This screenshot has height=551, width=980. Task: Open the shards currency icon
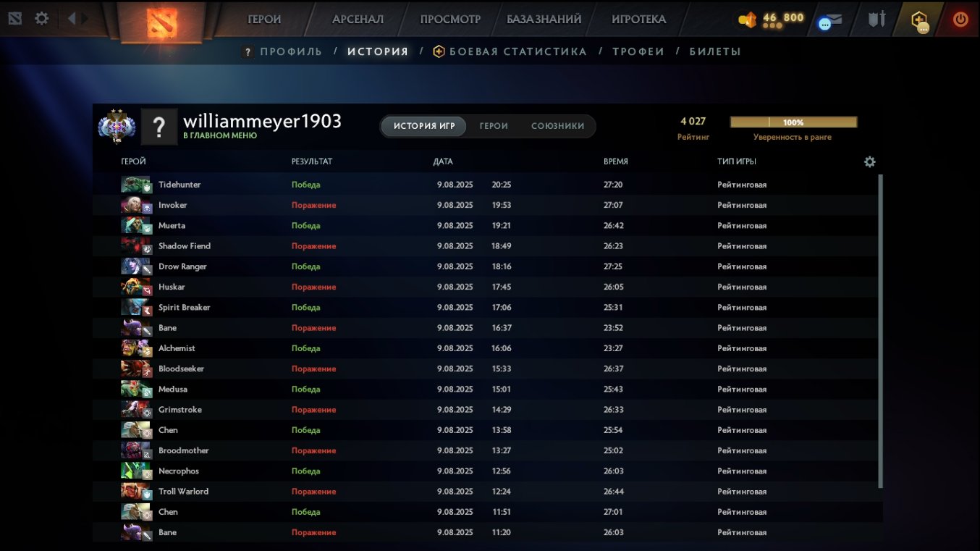click(747, 20)
